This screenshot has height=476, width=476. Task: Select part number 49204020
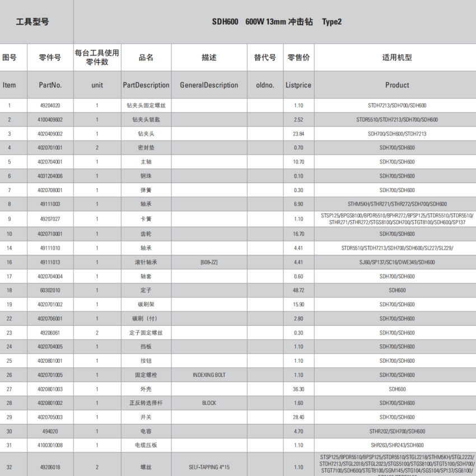coord(50,106)
